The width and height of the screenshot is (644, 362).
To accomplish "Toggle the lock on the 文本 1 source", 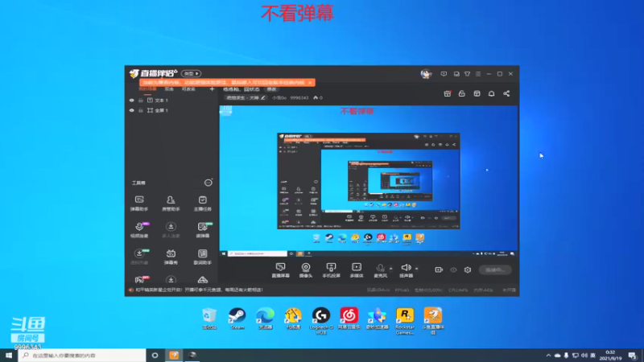I will (x=140, y=100).
